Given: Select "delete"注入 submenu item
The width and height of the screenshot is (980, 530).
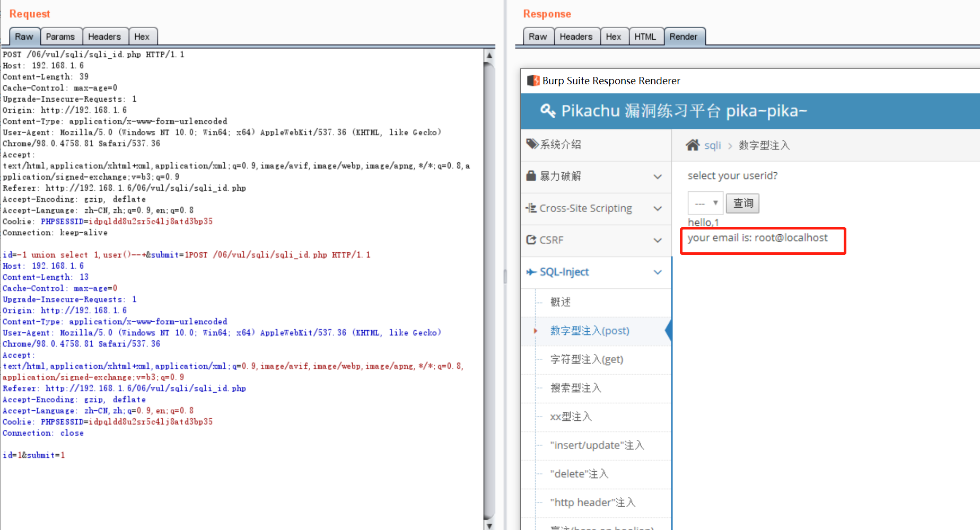Looking at the screenshot, I should [x=579, y=474].
